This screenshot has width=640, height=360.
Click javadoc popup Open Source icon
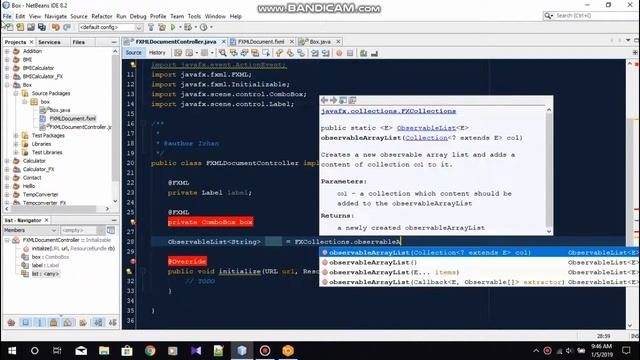(352, 100)
